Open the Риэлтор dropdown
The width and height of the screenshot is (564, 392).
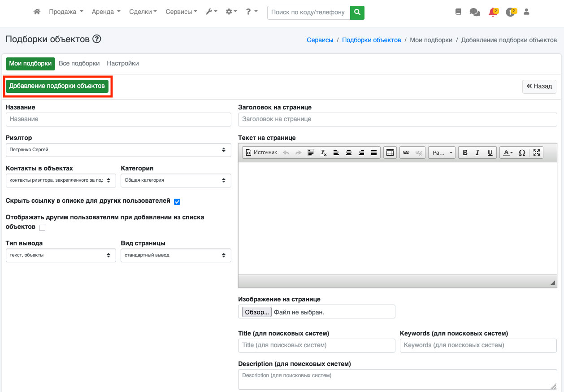point(118,150)
